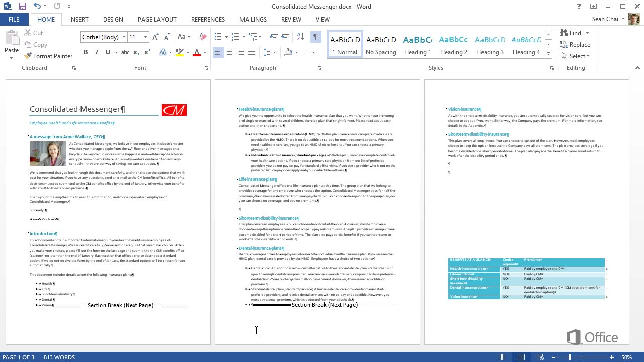Toggle Underline formatting
The width and height of the screenshot is (644, 362).
click(108, 52)
